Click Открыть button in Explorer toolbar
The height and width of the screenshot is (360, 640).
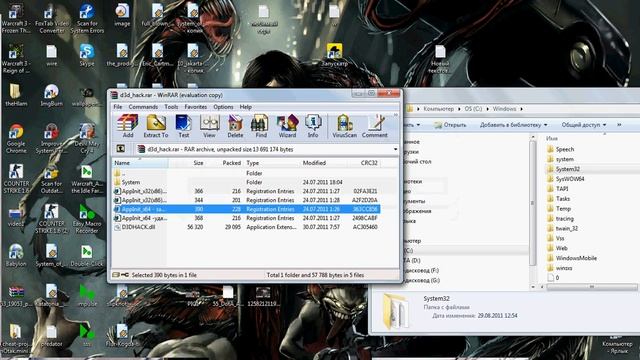[x=450, y=125]
